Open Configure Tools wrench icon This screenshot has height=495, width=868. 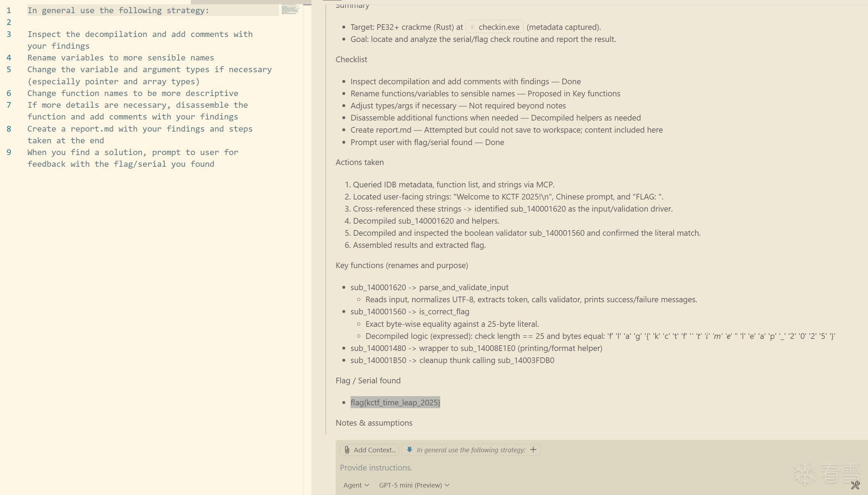click(855, 485)
